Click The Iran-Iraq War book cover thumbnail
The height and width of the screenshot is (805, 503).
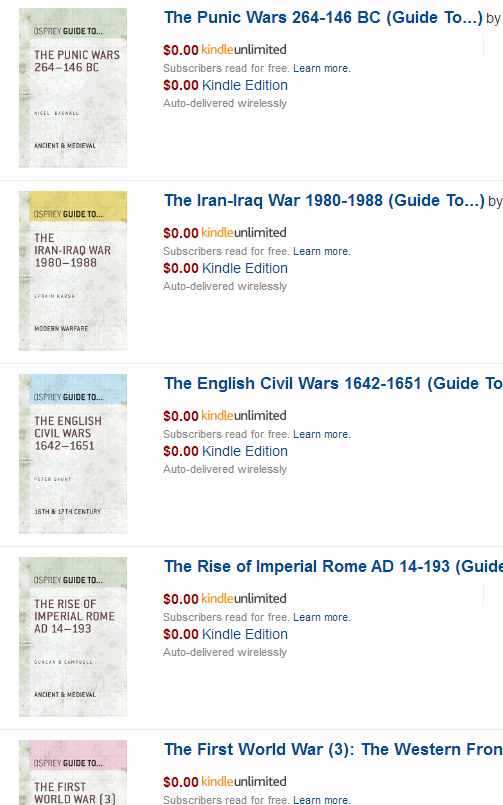tap(73, 271)
